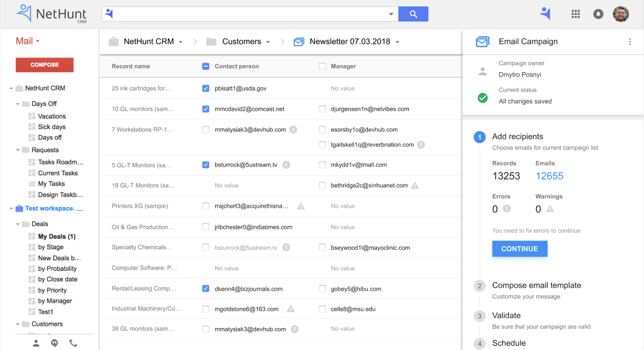Open the search bar dropdown arrow
This screenshot has height=350, width=644.
(x=391, y=14)
